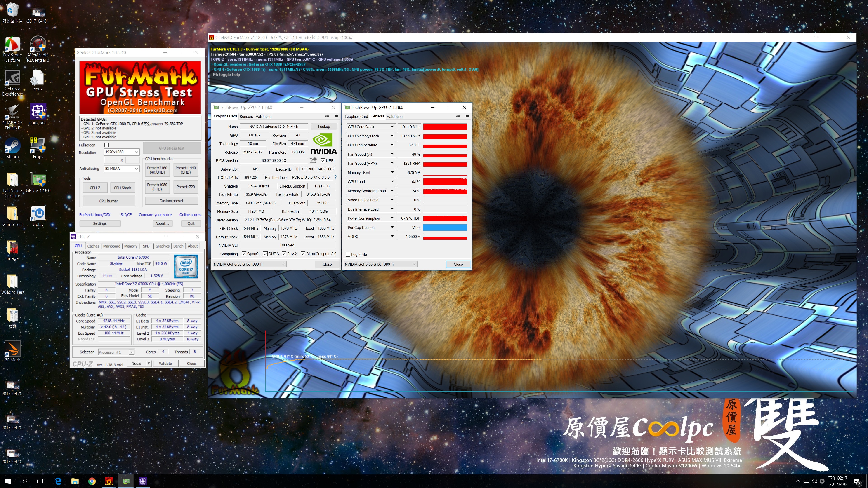868x488 pixels.
Task: Click the custom resolution width field
Action: click(111, 160)
